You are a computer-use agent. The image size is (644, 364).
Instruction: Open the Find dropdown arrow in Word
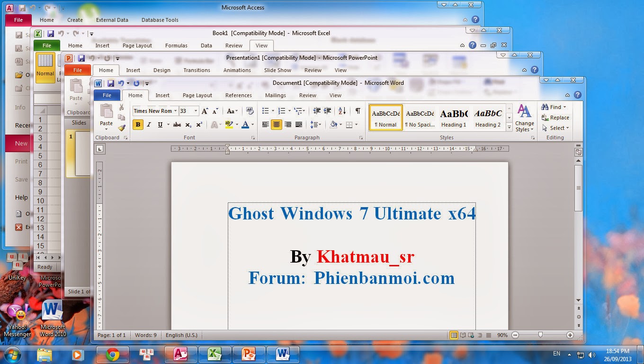point(564,107)
